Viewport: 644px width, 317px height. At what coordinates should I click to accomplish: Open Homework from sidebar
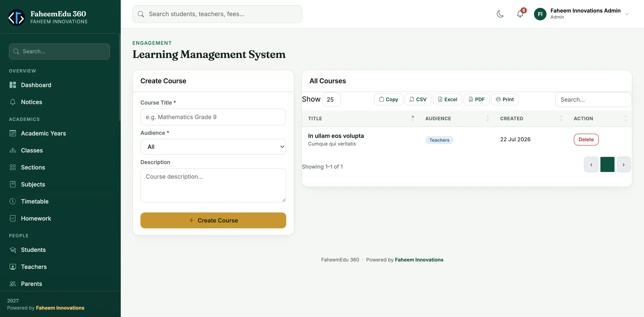coord(36,218)
